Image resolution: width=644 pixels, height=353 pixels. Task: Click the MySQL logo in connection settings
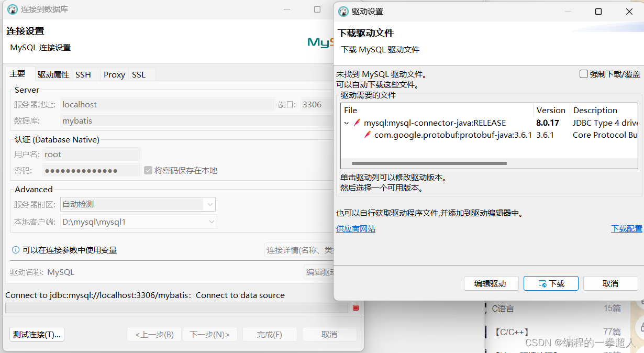click(320, 42)
